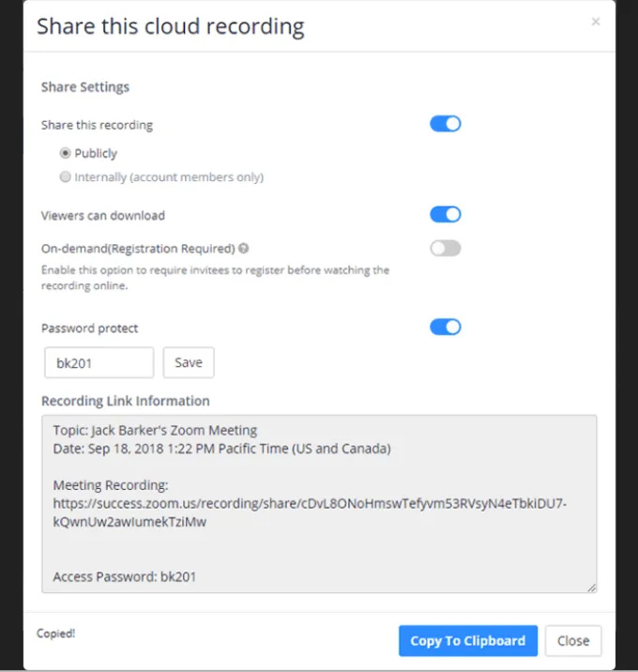Turn off the Password protect switch

point(446,327)
